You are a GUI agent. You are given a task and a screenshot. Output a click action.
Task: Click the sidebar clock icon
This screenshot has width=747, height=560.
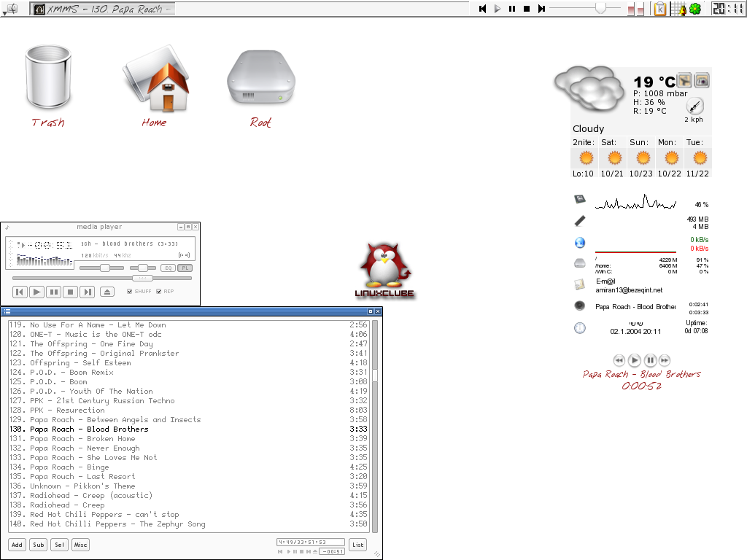[x=580, y=327]
